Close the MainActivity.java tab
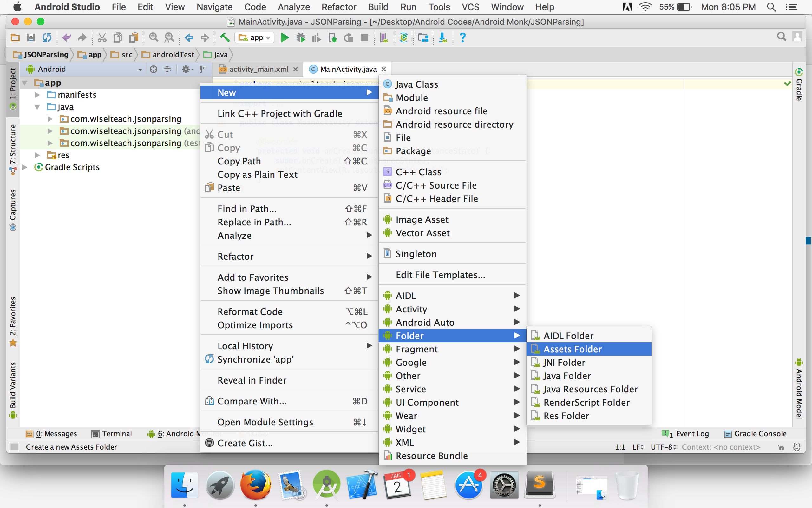812x508 pixels. [x=384, y=69]
